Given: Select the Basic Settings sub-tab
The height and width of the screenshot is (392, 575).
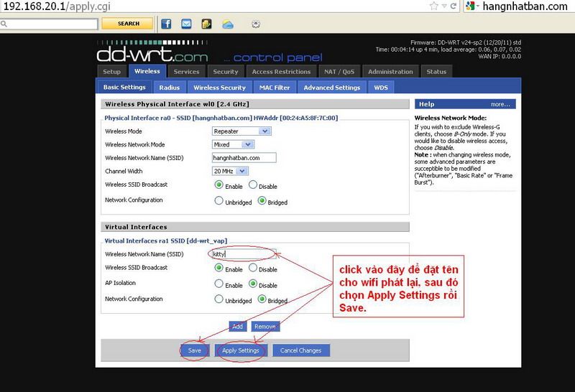Looking at the screenshot, I should click(x=124, y=87).
